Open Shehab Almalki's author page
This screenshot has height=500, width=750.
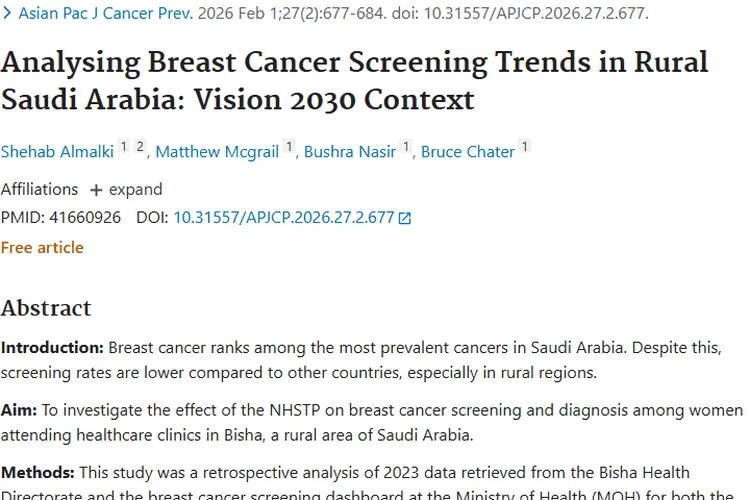(x=55, y=152)
